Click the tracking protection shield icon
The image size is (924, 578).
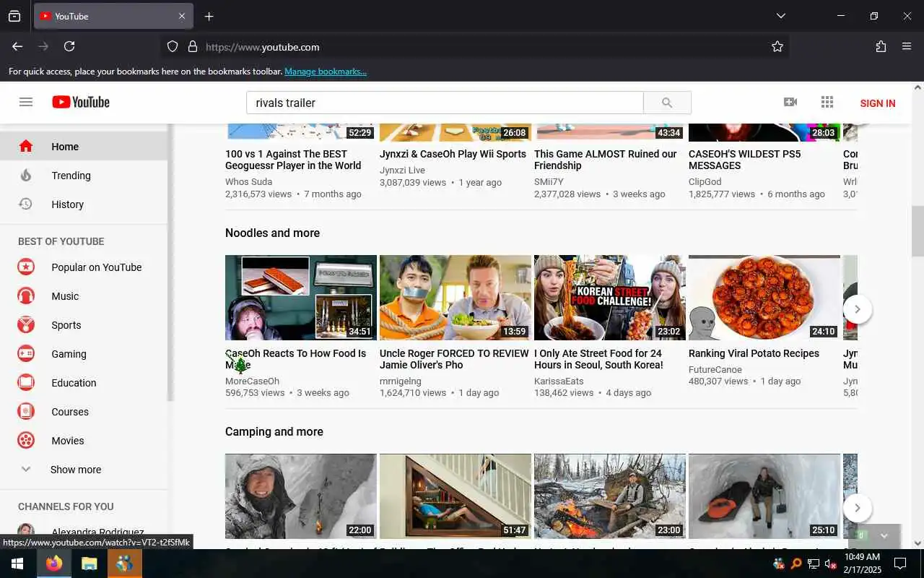[x=173, y=46]
